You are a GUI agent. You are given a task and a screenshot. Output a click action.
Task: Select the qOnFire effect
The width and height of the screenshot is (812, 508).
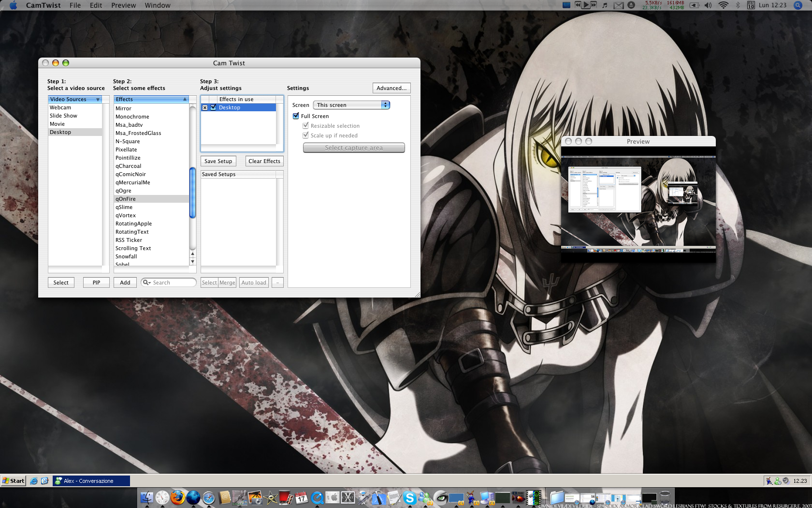point(151,199)
